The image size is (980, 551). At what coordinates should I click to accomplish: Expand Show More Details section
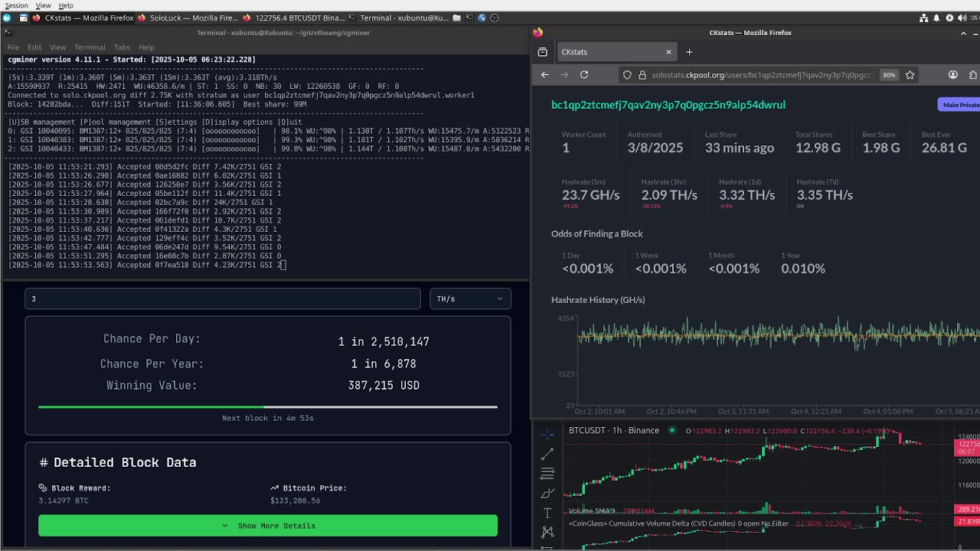point(268,526)
